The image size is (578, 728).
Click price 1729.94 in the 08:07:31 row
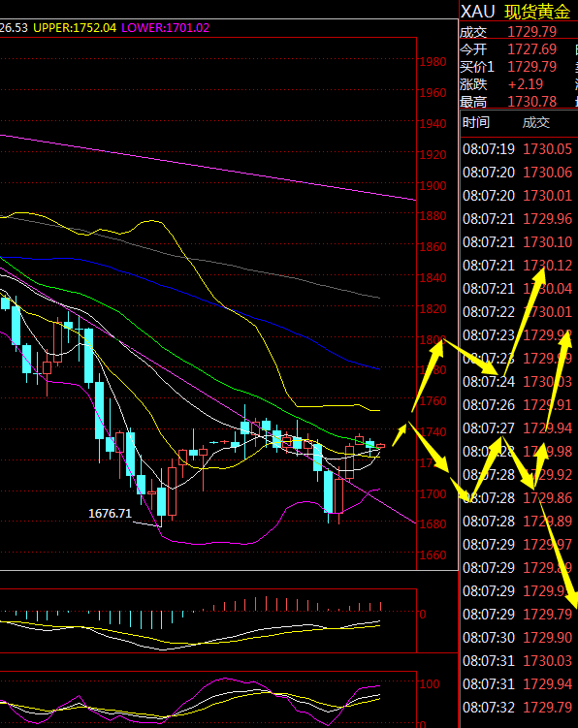coord(548,683)
